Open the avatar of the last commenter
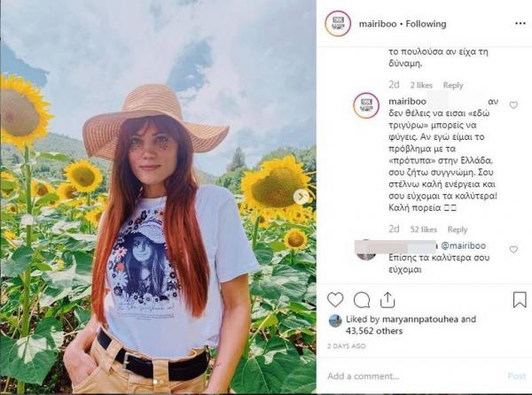This screenshot has height=395, width=532. pyautogui.click(x=365, y=249)
